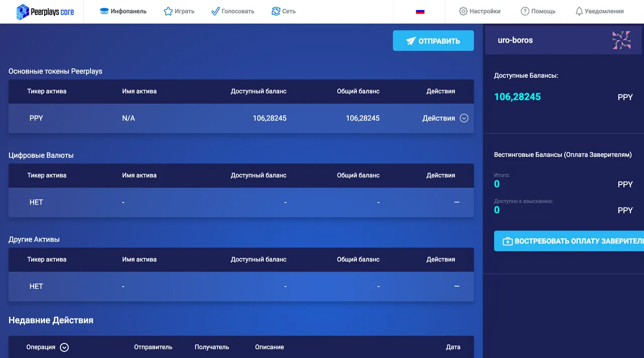Click the Отправитель column header

click(153, 347)
